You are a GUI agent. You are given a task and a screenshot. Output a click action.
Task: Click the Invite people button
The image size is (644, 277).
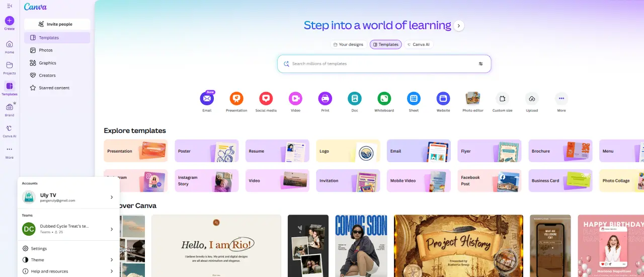tap(57, 24)
